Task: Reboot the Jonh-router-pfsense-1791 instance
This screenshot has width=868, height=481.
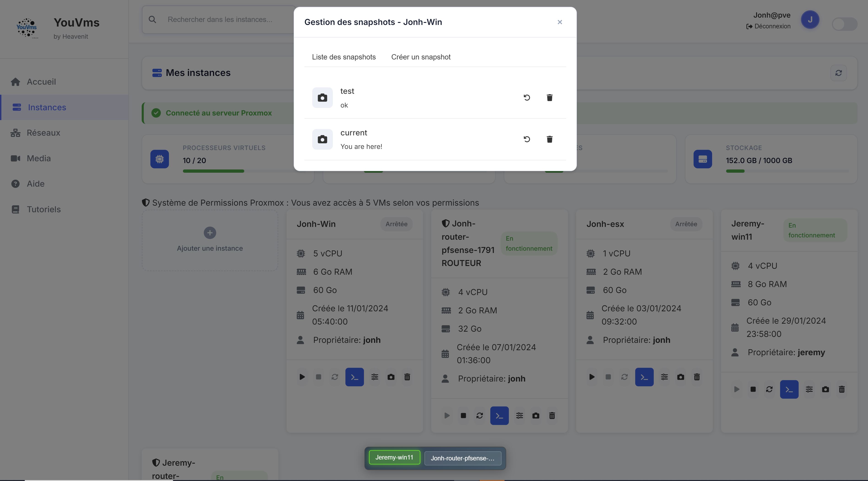Action: (480, 416)
